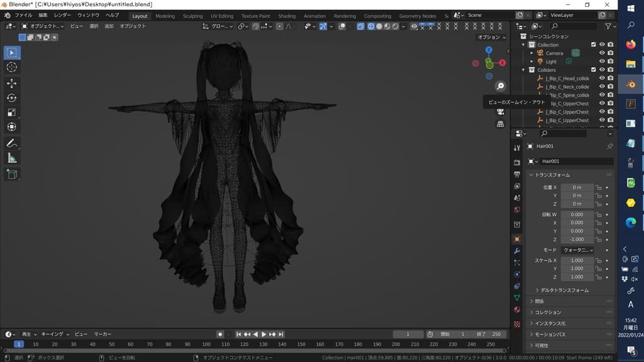
Task: Select the Move tool in the left toolbar
Action: click(12, 83)
